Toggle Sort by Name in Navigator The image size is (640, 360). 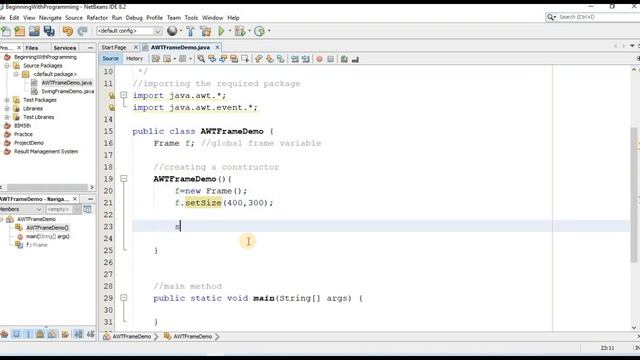click(x=78, y=334)
